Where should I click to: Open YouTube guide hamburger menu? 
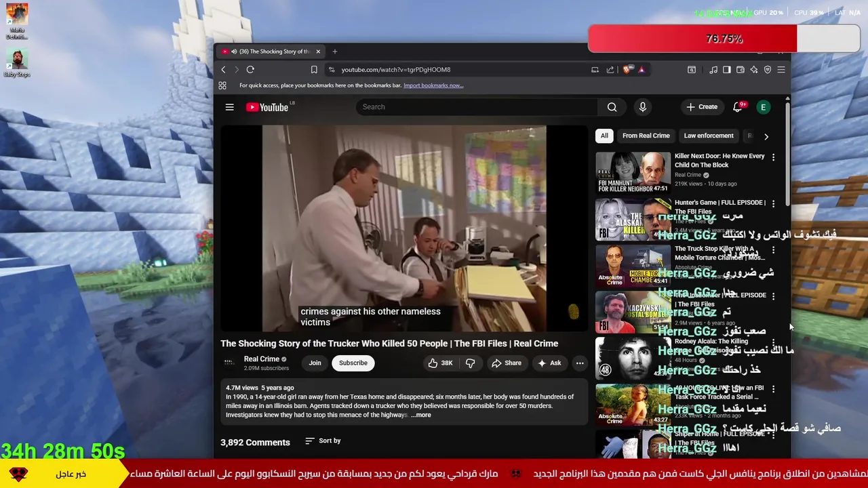point(230,107)
